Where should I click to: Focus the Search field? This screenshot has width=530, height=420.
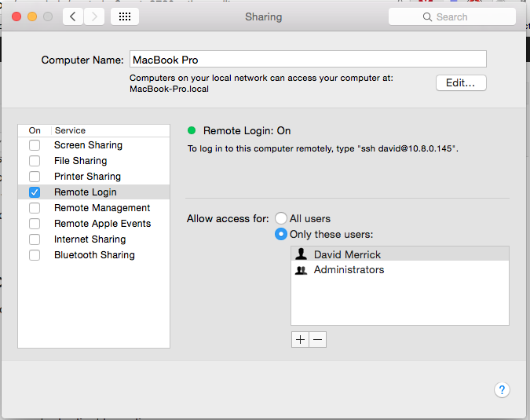tap(452, 16)
